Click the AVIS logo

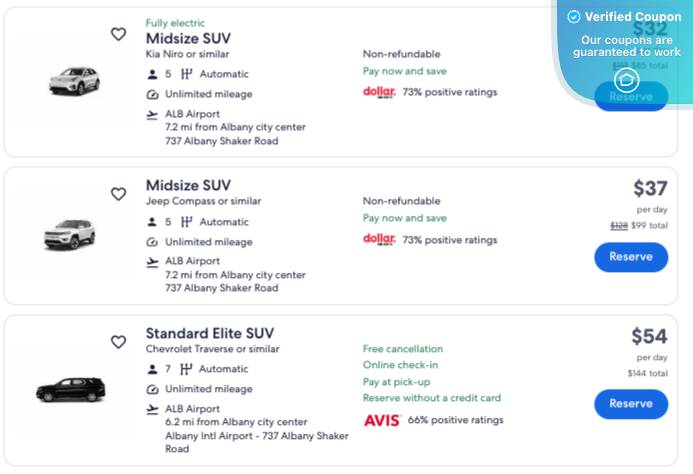[381, 421]
